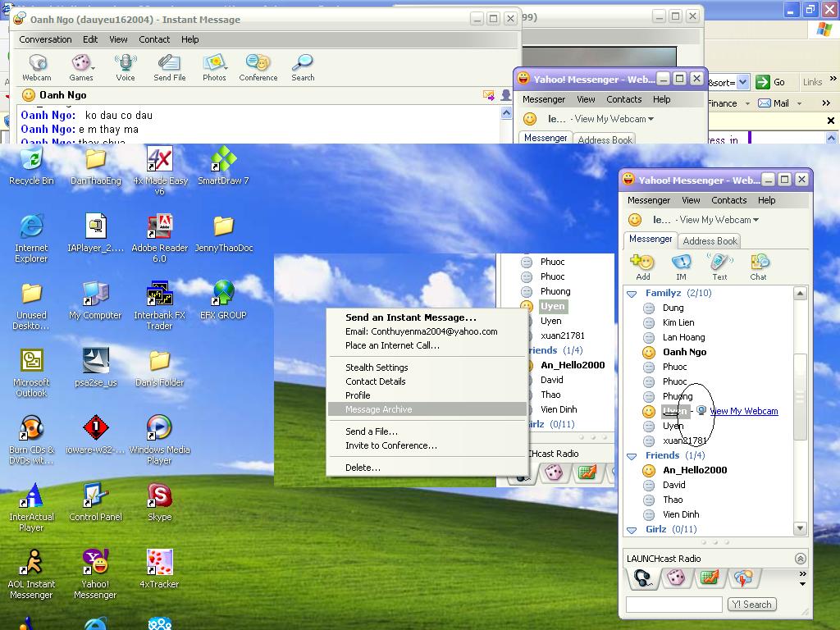Image resolution: width=840 pixels, height=630 pixels.
Task: Select Skype desktop shortcut
Action: (x=160, y=502)
